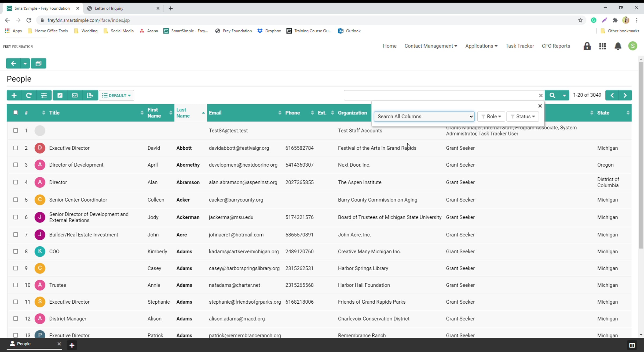
Task: Select the checkbox for David Abbott row
Action: pos(16,148)
